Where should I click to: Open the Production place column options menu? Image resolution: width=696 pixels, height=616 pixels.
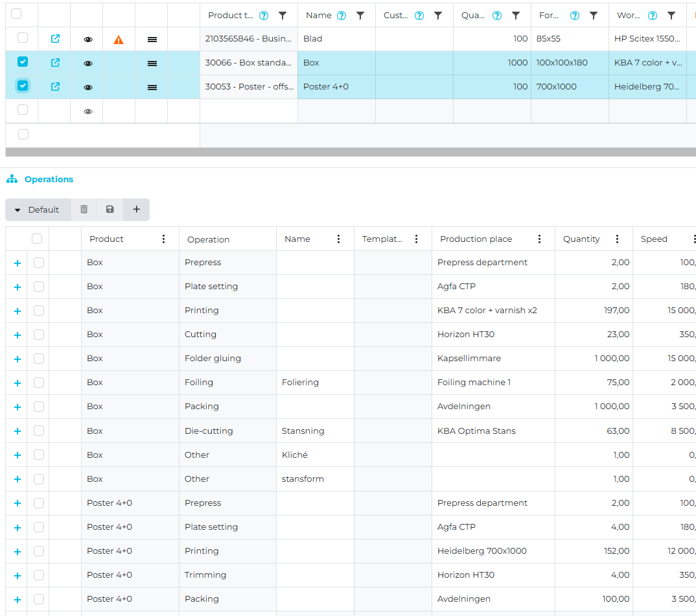tap(539, 239)
